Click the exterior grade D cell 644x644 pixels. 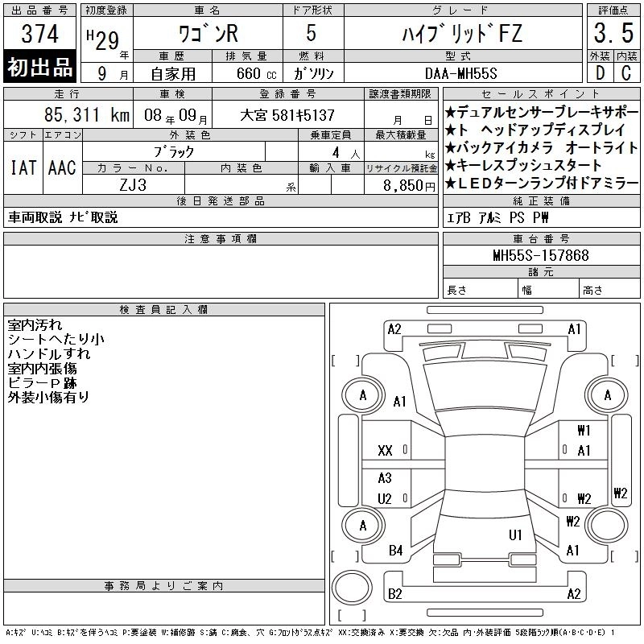(x=600, y=72)
